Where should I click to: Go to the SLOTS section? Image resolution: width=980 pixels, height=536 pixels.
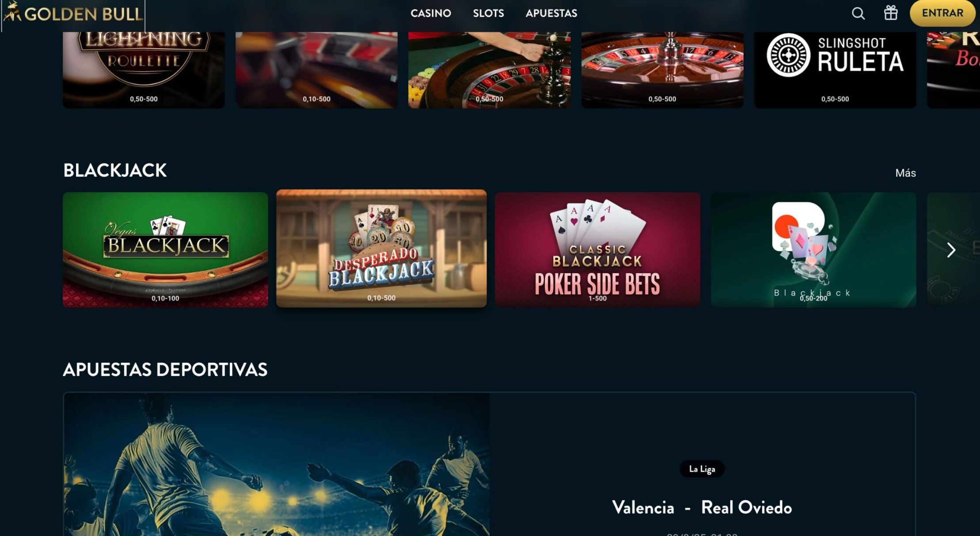[x=488, y=13]
